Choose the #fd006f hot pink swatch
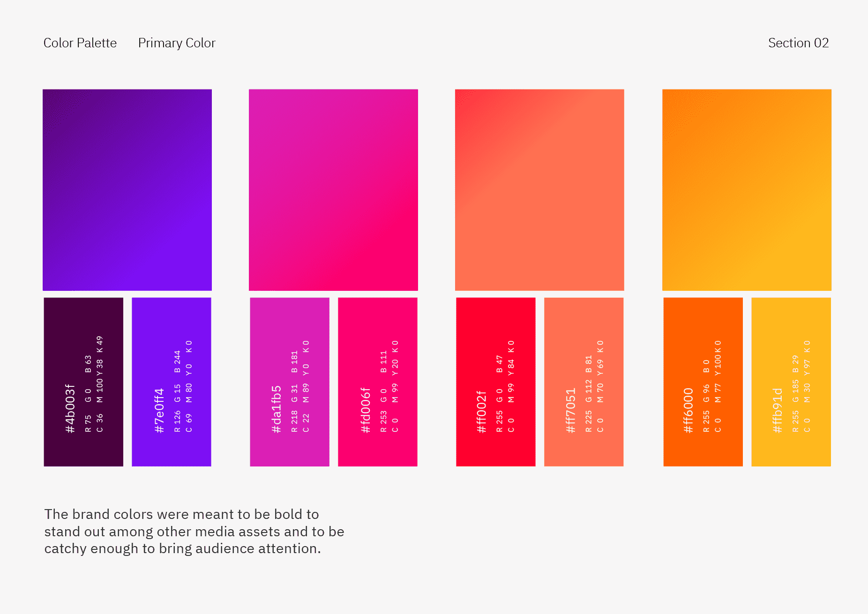 (x=378, y=382)
